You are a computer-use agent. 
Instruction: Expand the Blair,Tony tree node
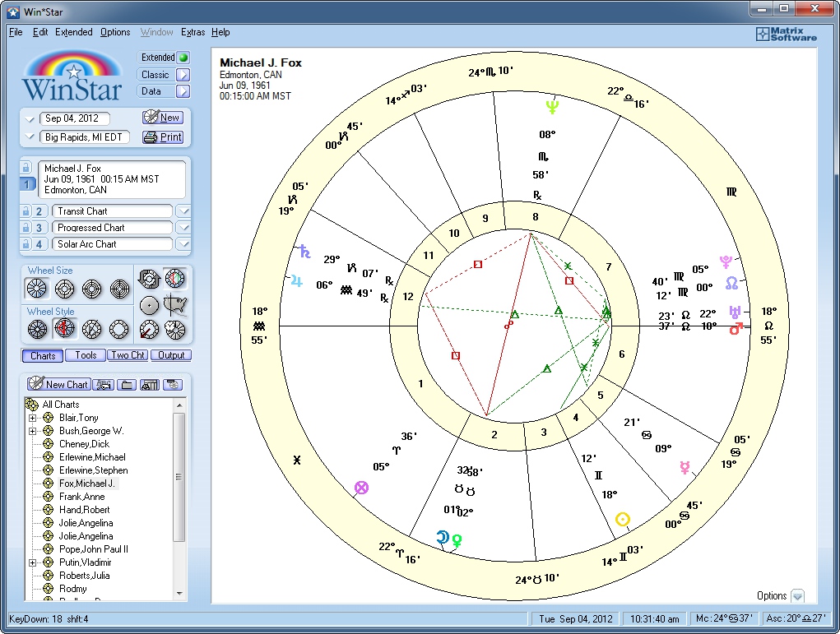coord(33,418)
